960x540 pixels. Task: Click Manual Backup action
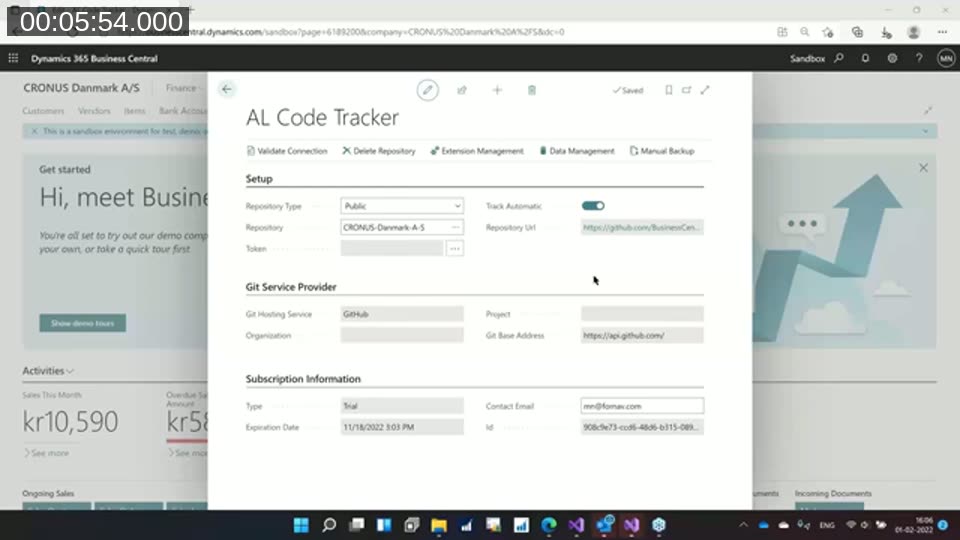pyautogui.click(x=662, y=151)
